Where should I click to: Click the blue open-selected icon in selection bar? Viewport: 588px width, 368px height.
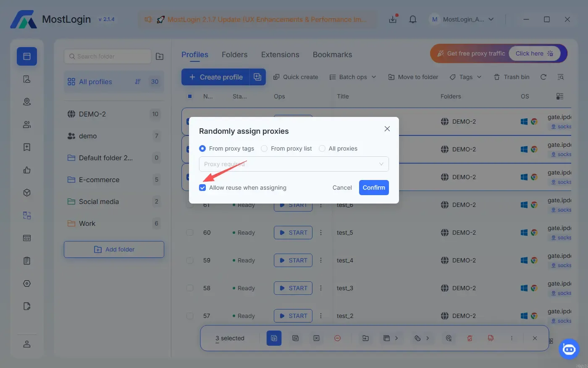(274, 338)
